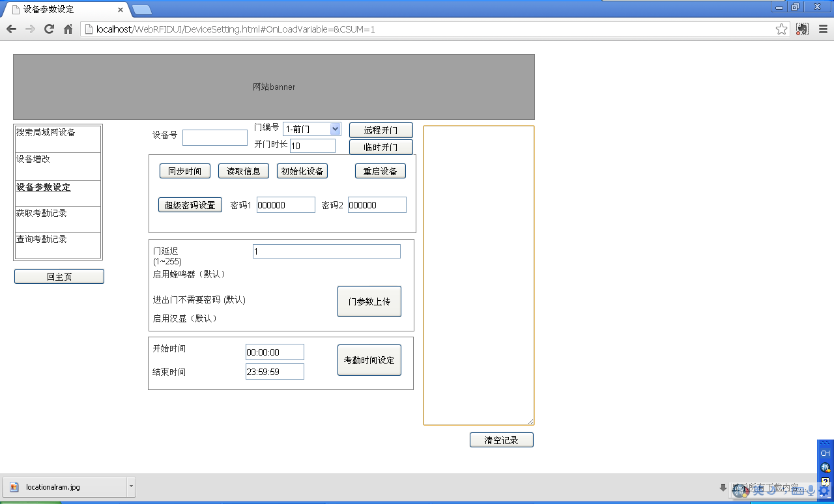Viewport: 834px width, 504px height.
Task: Open the dropdown arrow next to locationalram.jpg
Action: pyautogui.click(x=130, y=486)
